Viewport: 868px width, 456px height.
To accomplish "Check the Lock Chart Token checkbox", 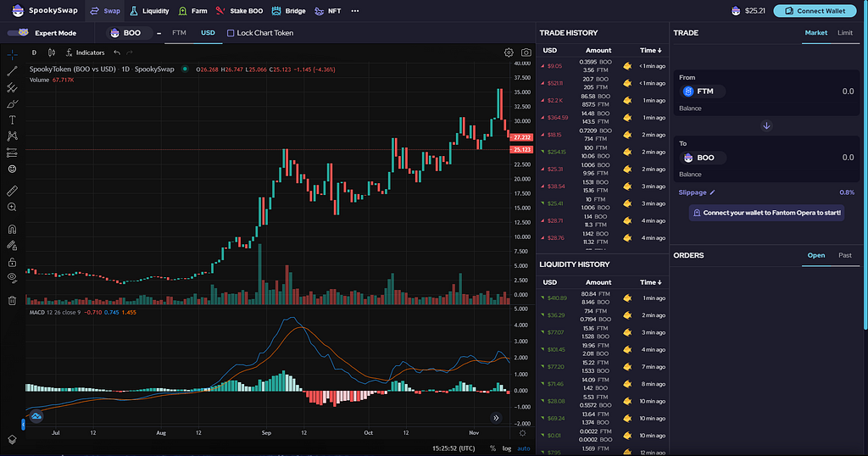I will coord(231,33).
